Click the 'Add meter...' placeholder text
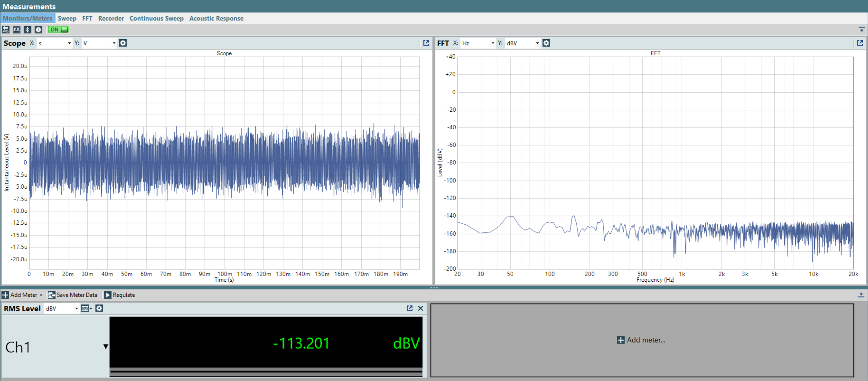Screen dimensions: 868x381 646,340
